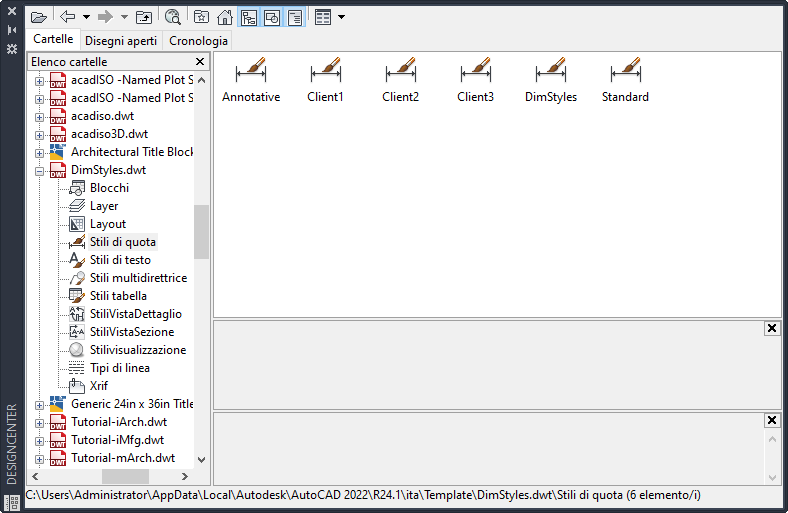The height and width of the screenshot is (513, 788).
Task: Select the Layout tree item
Action: (x=108, y=224)
